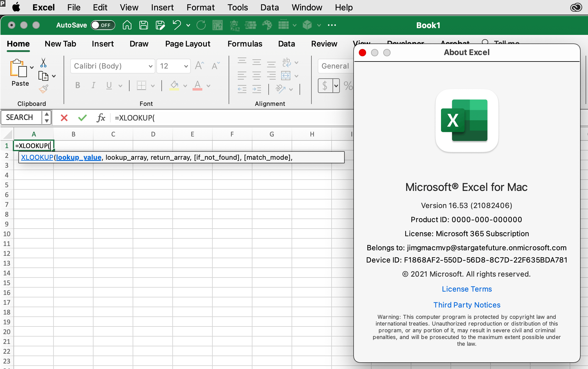Click the Save floppy disk icon
588x369 pixels.
pos(144,25)
